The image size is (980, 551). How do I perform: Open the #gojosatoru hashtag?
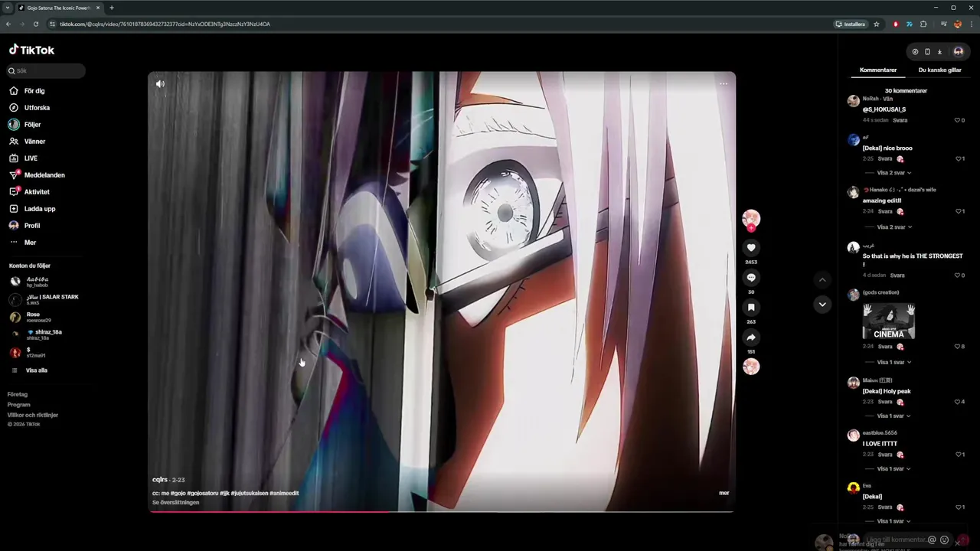[x=203, y=493]
